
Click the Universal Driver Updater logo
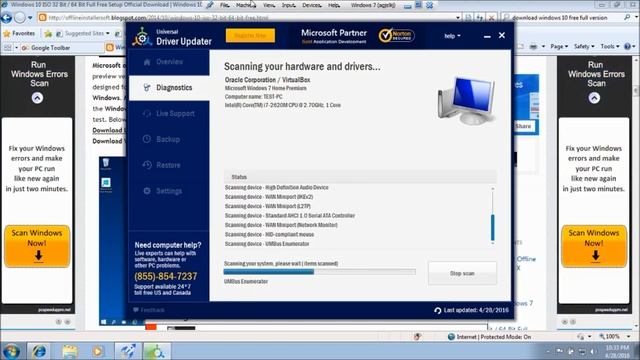[171, 37]
